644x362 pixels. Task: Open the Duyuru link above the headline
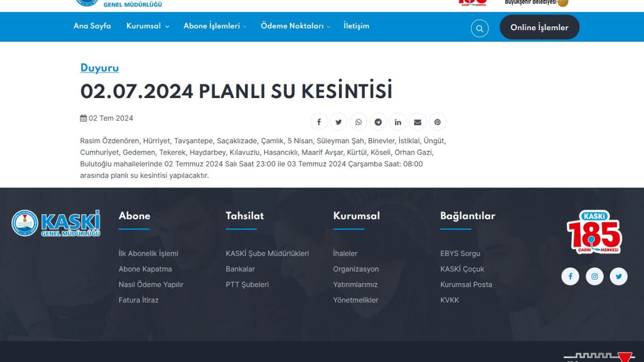[x=99, y=68]
